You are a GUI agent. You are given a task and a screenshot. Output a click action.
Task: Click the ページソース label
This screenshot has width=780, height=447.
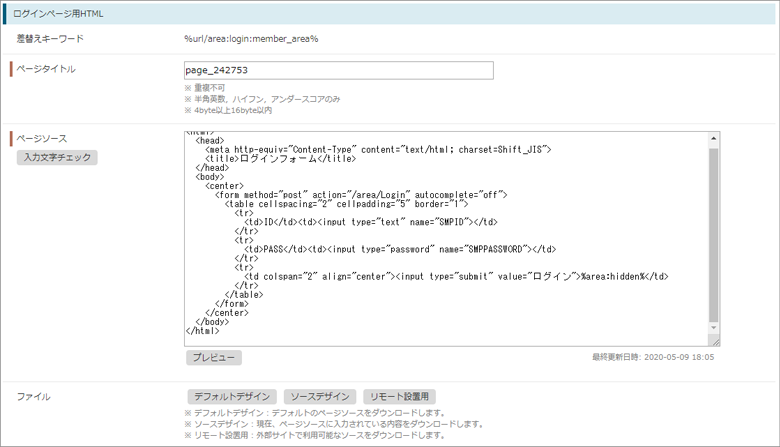tap(42, 138)
